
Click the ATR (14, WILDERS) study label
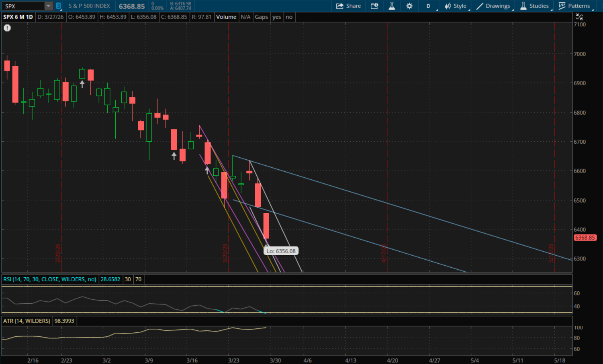click(27, 321)
